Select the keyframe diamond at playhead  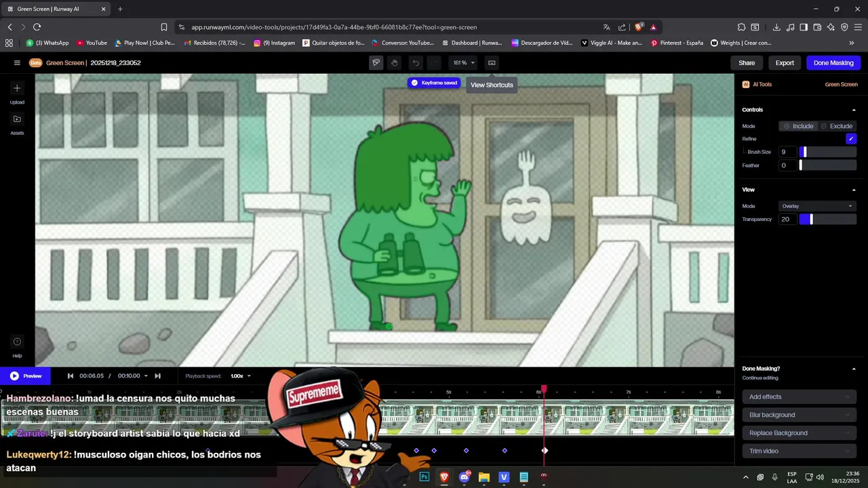coord(545,451)
